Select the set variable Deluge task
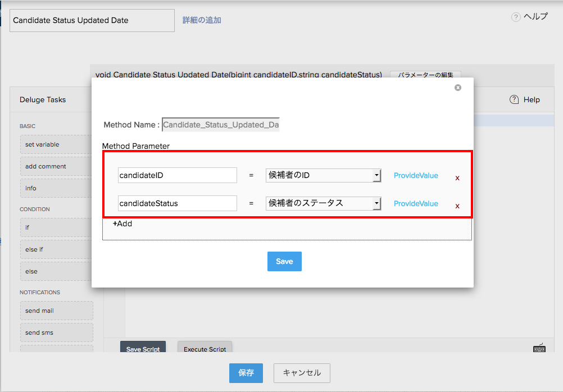The image size is (563, 392). click(56, 144)
